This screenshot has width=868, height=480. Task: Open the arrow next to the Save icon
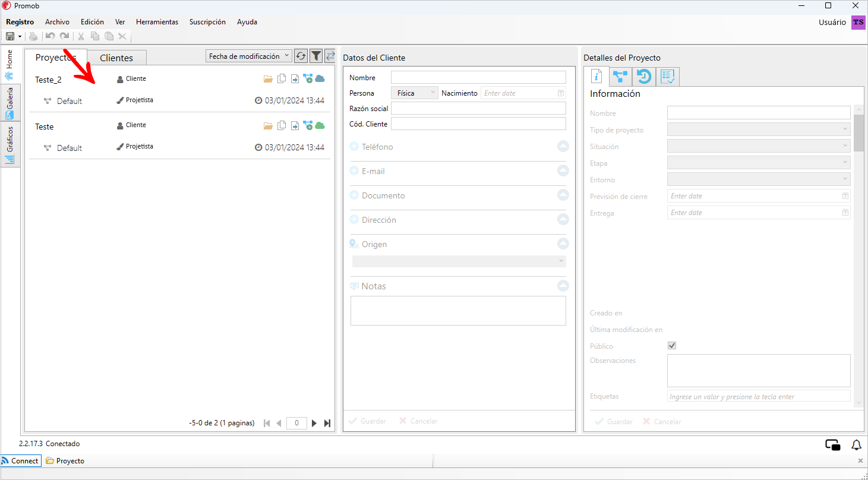(x=20, y=36)
